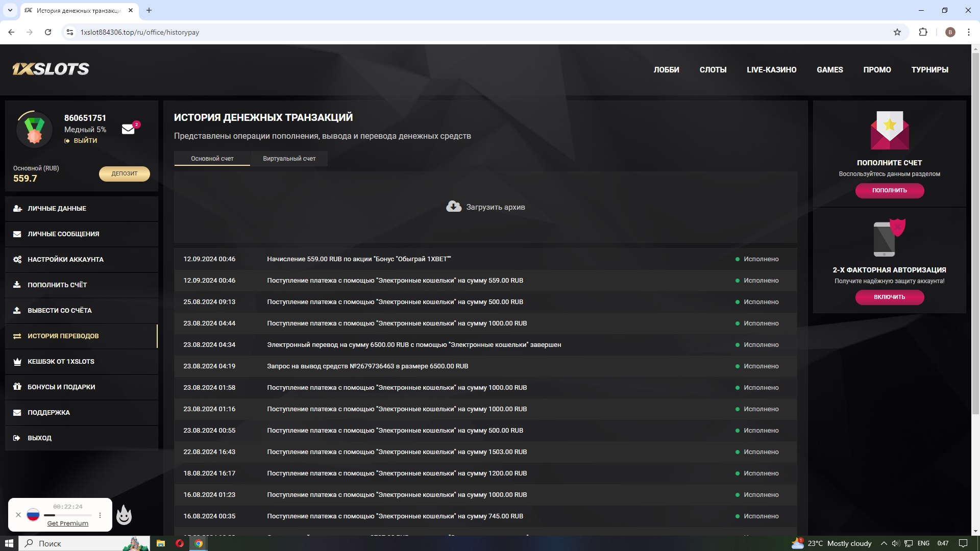The image size is (980, 551).
Task: Click the flame mascot widget icon
Action: click(124, 515)
